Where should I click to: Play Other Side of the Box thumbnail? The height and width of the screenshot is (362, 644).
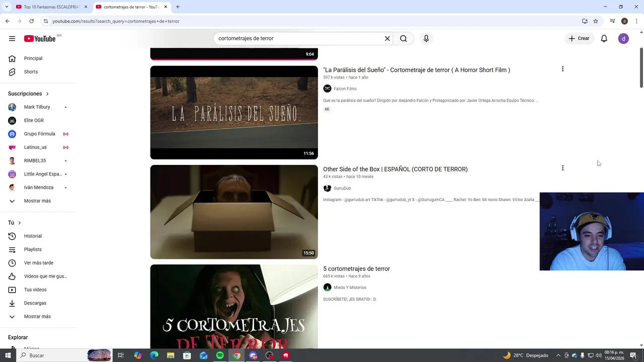tap(234, 212)
